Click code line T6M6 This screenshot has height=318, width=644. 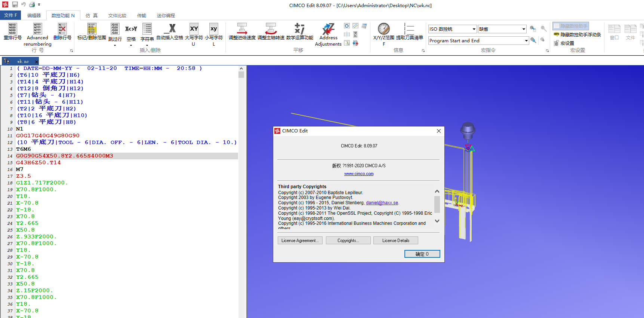(x=24, y=149)
